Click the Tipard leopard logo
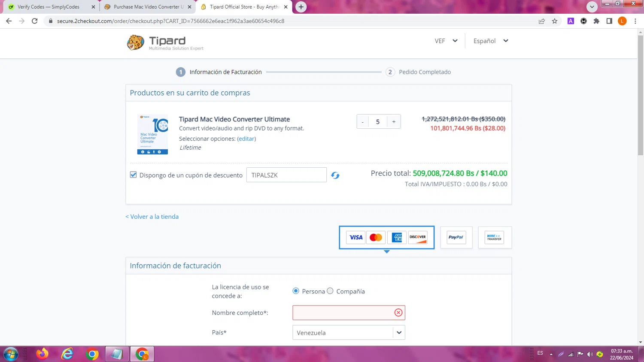This screenshot has width=644, height=362. click(136, 42)
